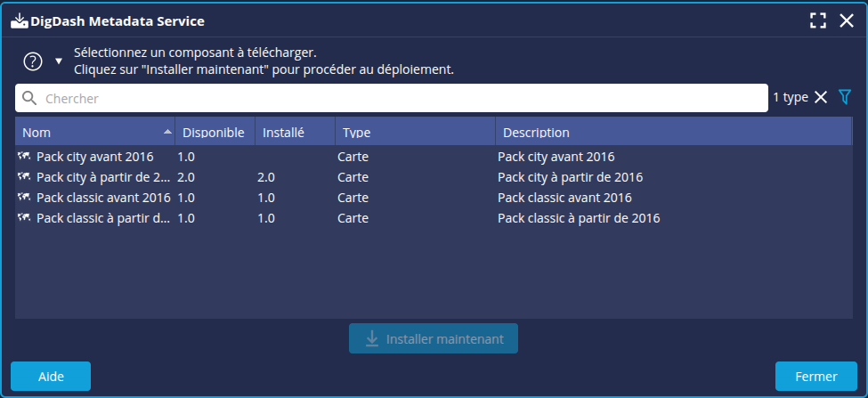Click the help question mark icon
Viewport: 868px width, 398px height.
pyautogui.click(x=33, y=61)
